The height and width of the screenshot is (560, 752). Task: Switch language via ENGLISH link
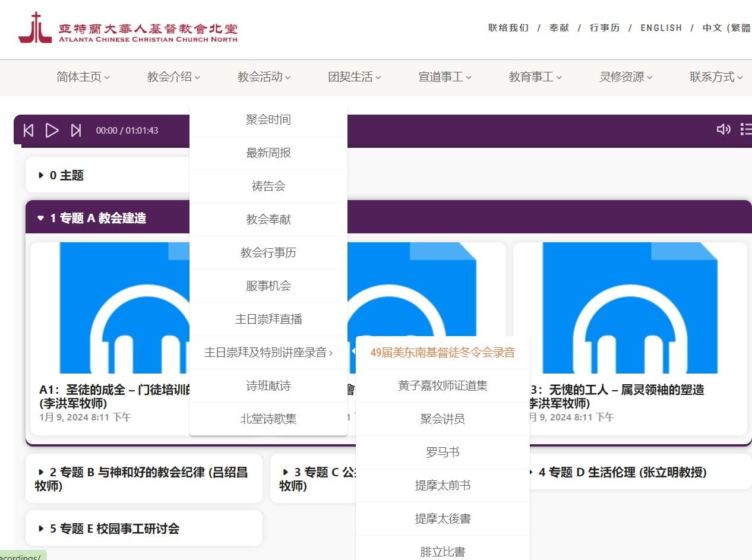coord(661,28)
